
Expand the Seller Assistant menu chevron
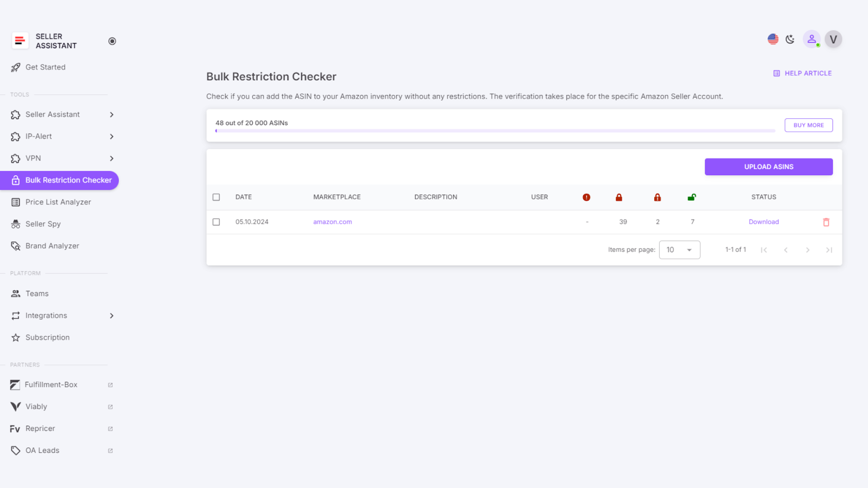112,114
